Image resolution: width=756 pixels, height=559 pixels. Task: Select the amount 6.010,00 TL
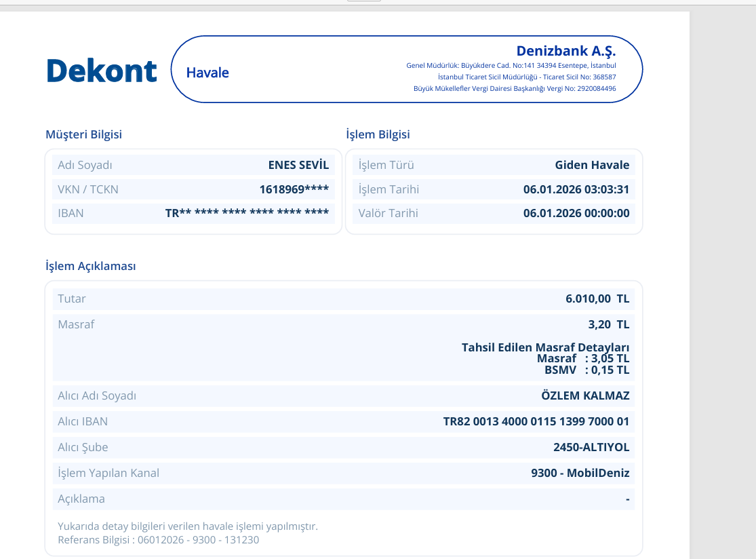click(x=597, y=299)
